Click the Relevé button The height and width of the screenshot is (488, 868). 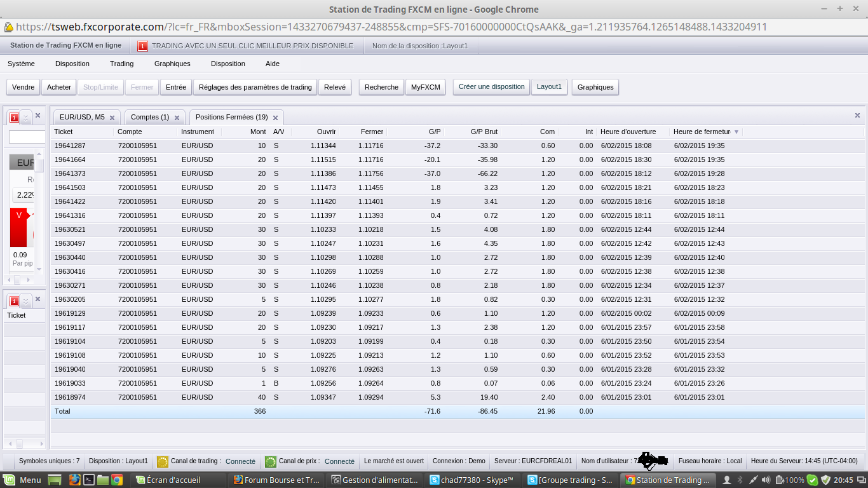click(335, 87)
